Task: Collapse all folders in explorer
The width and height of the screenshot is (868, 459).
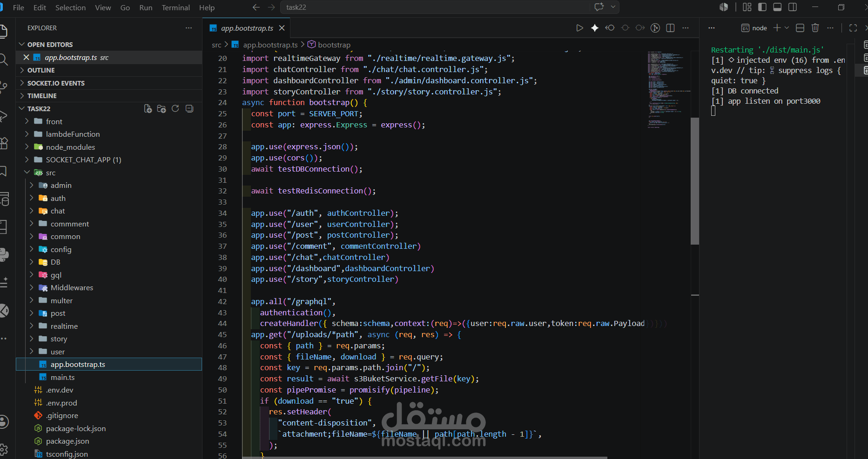Action: point(189,108)
